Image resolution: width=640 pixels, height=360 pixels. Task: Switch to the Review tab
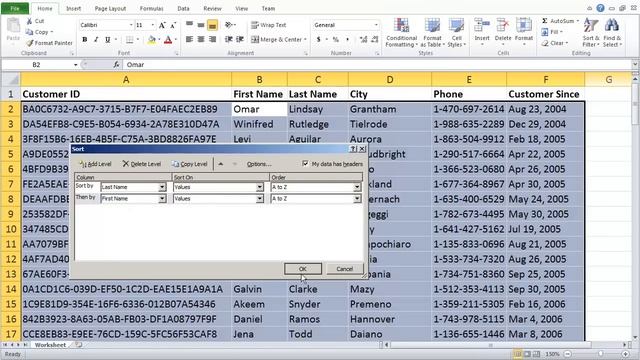(212, 9)
